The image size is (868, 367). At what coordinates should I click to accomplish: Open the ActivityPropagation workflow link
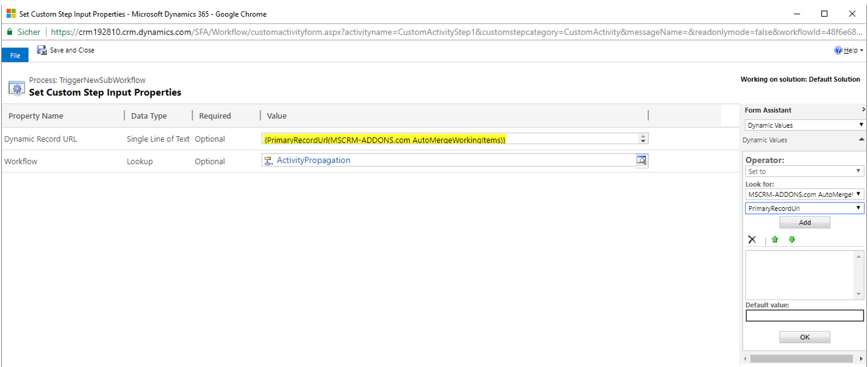[x=313, y=160]
